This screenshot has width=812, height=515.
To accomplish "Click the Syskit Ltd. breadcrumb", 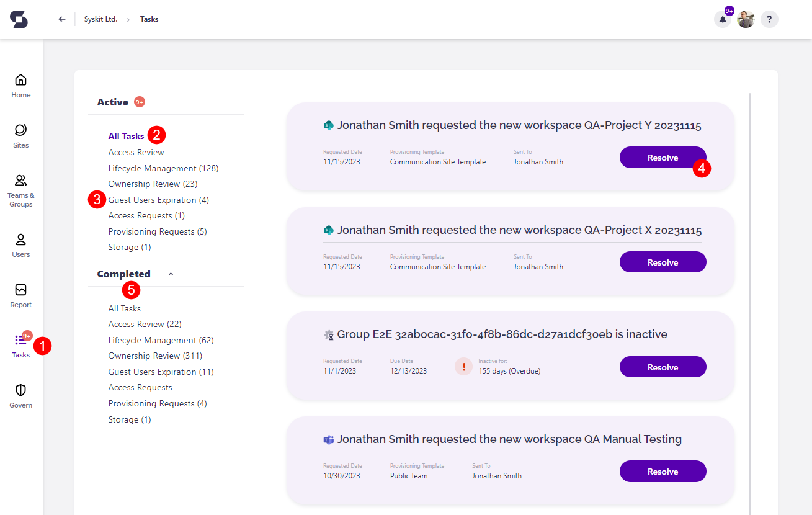I will coord(100,19).
